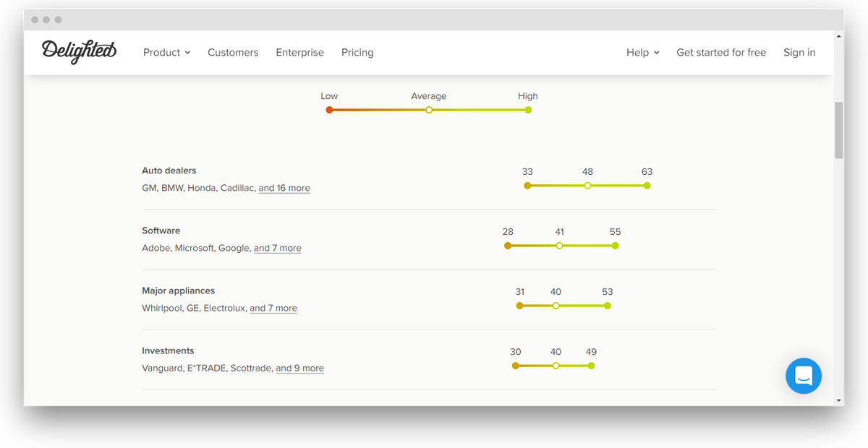The height and width of the screenshot is (448, 868).
Task: Select the Major appliances heading
Action: (x=179, y=290)
